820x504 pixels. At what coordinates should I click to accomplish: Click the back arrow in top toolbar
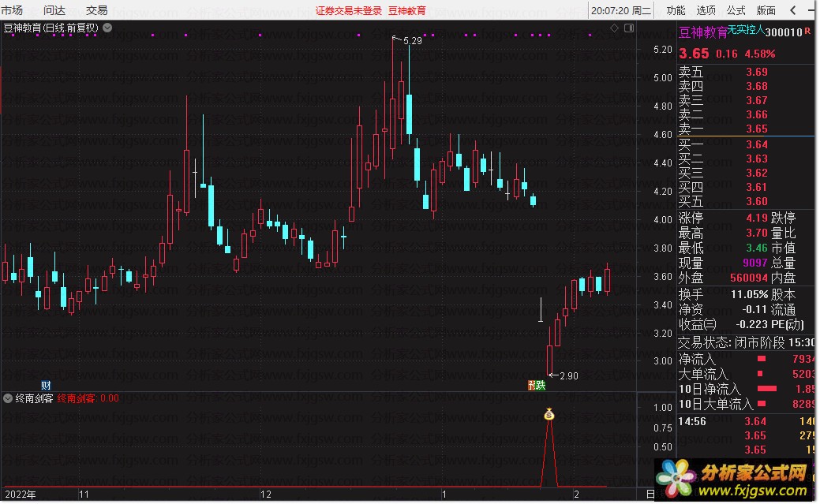(793, 10)
